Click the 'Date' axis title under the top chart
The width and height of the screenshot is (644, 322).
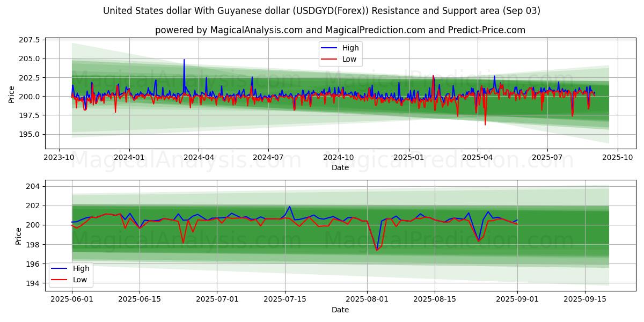(x=340, y=167)
